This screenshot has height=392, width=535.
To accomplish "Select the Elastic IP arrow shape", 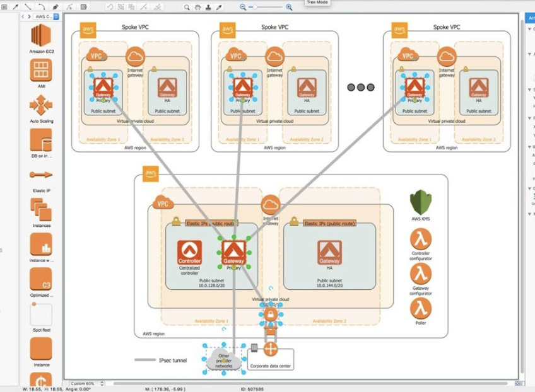I will coord(41,175).
